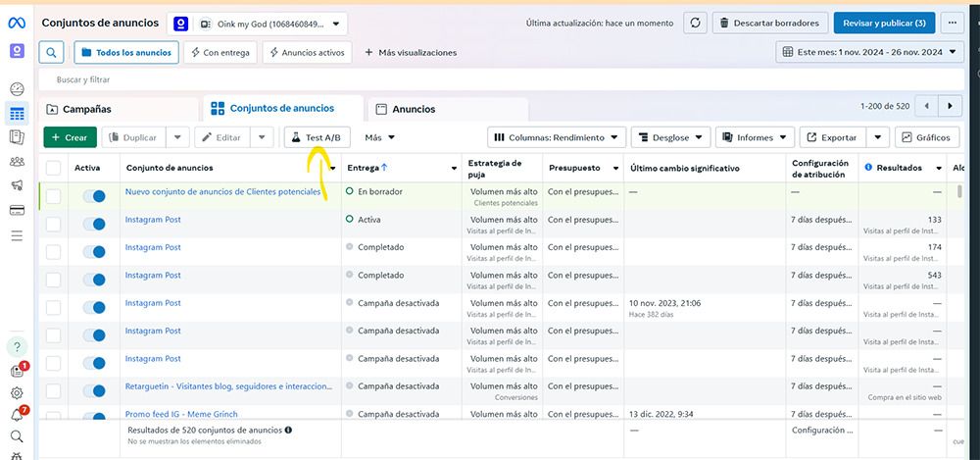The height and width of the screenshot is (460, 980).
Task: Select the Todos los anuncios view
Action: pos(126,53)
